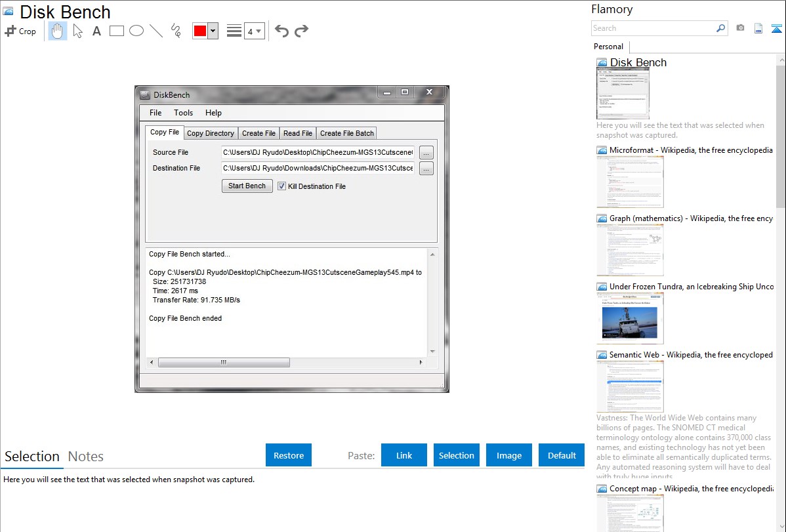Open the line width 4 dropdown
The height and width of the screenshot is (532, 786).
point(255,31)
